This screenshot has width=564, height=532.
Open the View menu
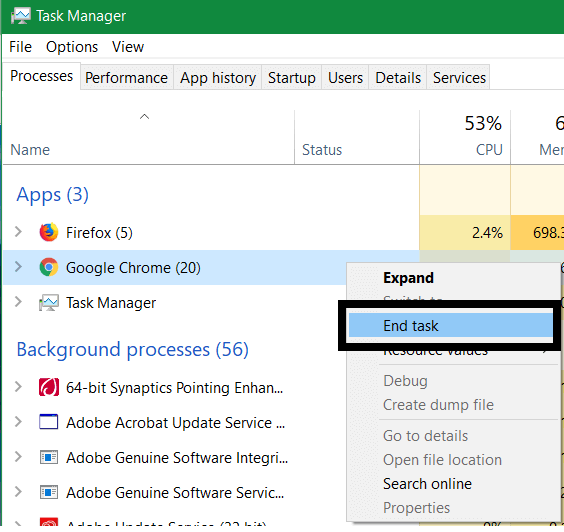pyautogui.click(x=128, y=47)
